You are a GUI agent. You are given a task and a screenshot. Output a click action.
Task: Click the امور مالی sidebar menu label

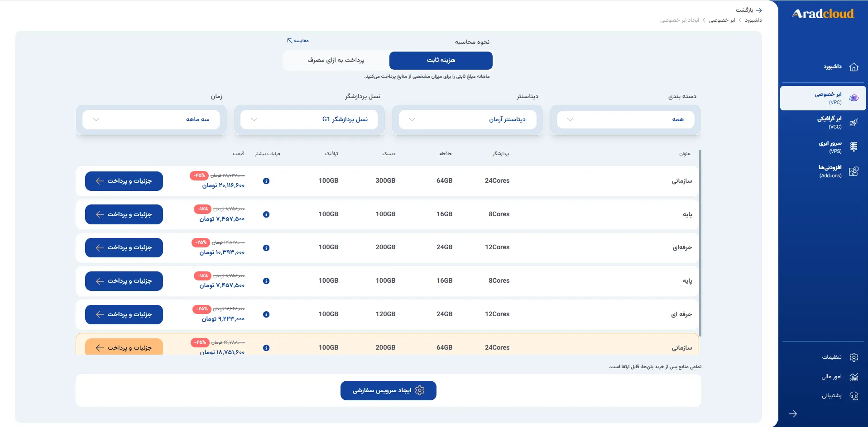click(831, 376)
